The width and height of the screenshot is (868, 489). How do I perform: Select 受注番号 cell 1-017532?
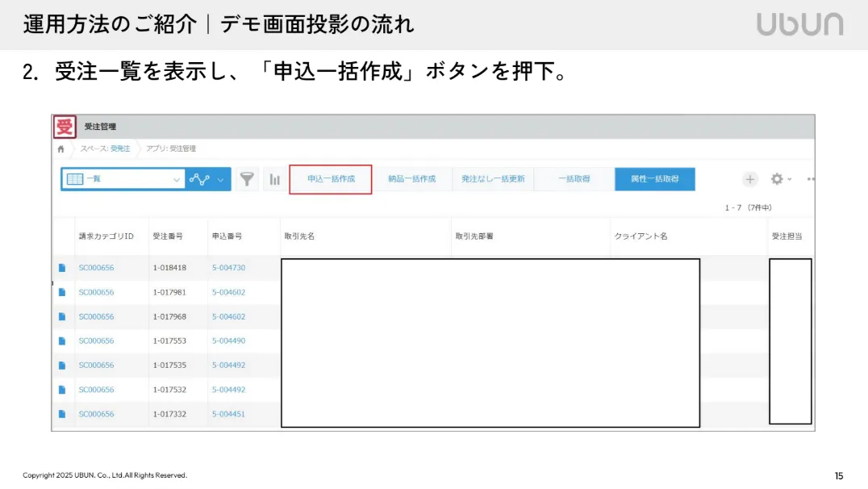169,389
